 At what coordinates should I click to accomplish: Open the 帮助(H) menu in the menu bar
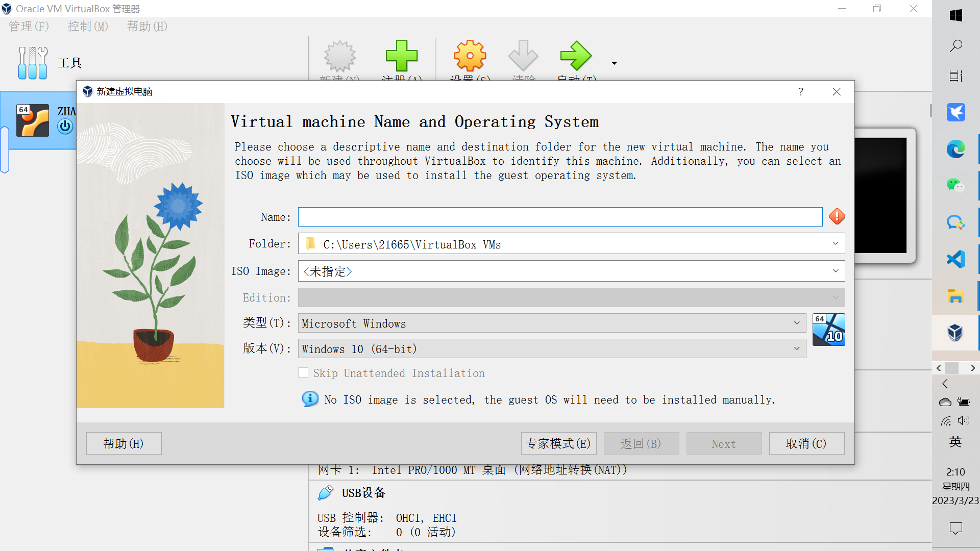147,27
